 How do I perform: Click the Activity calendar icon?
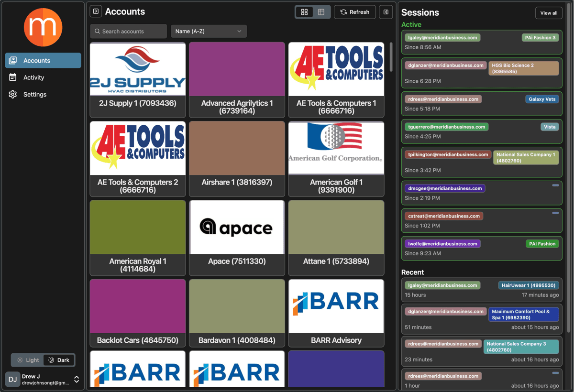pyautogui.click(x=13, y=77)
